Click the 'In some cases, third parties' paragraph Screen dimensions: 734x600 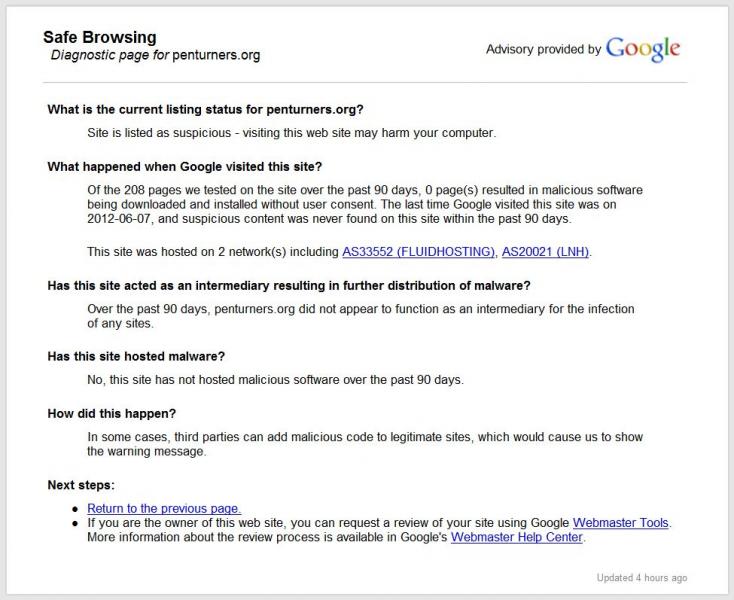(364, 444)
